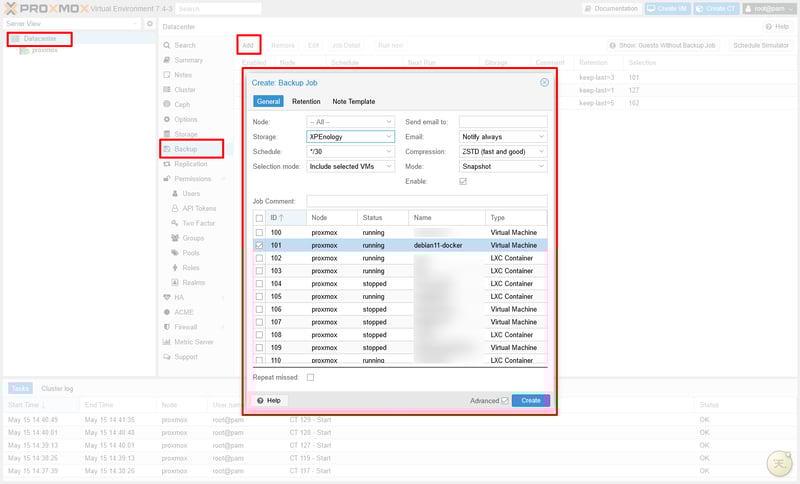Switch to the Note Template tab

(x=354, y=101)
